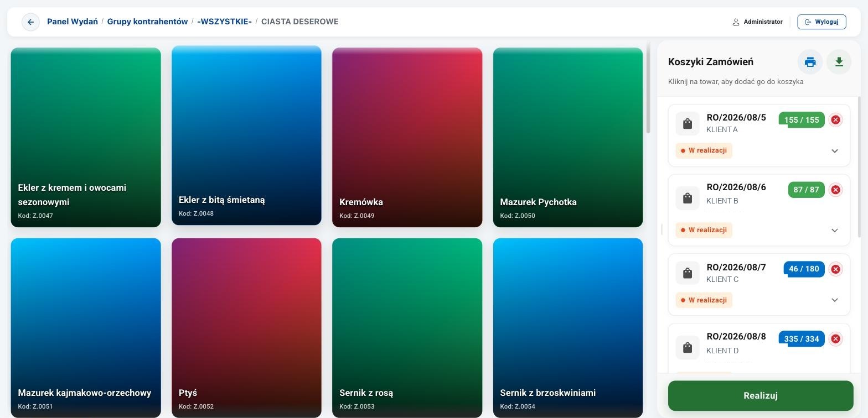The height and width of the screenshot is (418, 868).
Task: Choose Sernik z brzoskwiniami card
Action: 568,328
